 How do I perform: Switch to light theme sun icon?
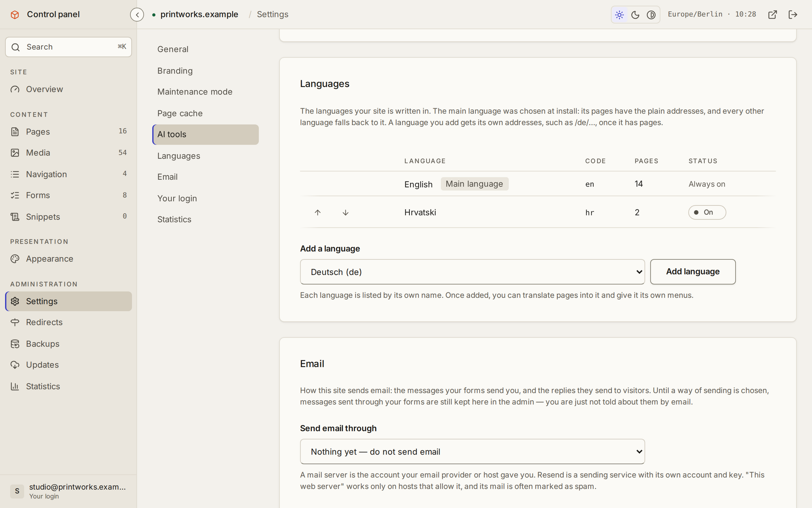[x=619, y=15]
